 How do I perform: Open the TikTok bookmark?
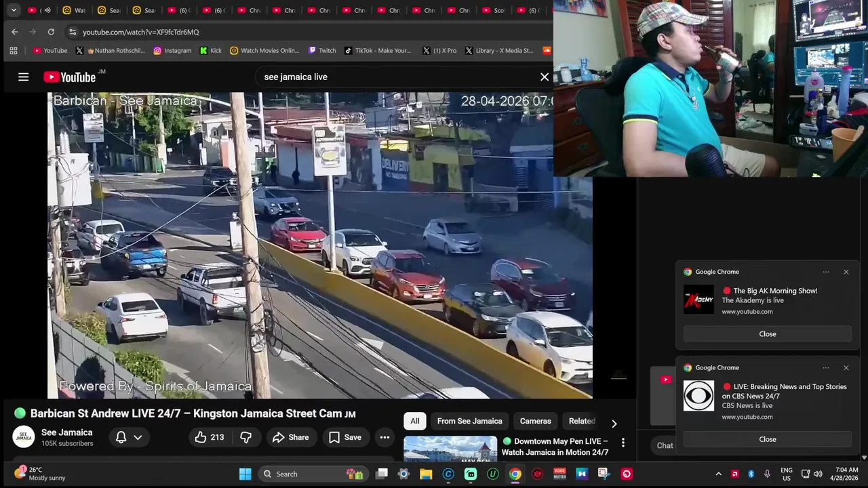point(378,50)
